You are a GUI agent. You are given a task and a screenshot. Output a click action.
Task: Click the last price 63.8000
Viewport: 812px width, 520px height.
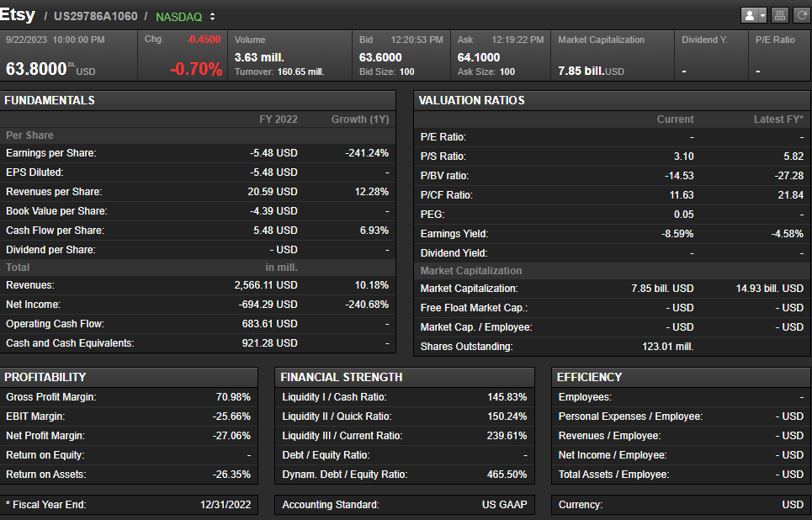36,68
